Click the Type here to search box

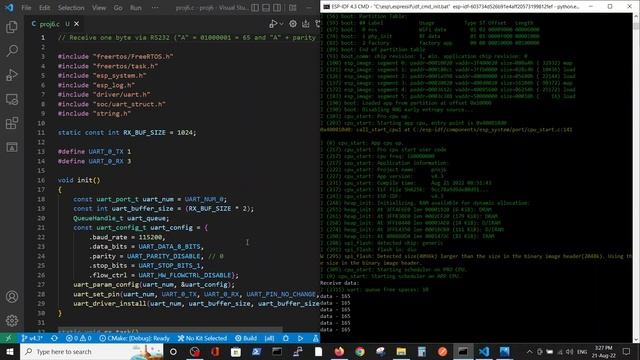click(92, 352)
